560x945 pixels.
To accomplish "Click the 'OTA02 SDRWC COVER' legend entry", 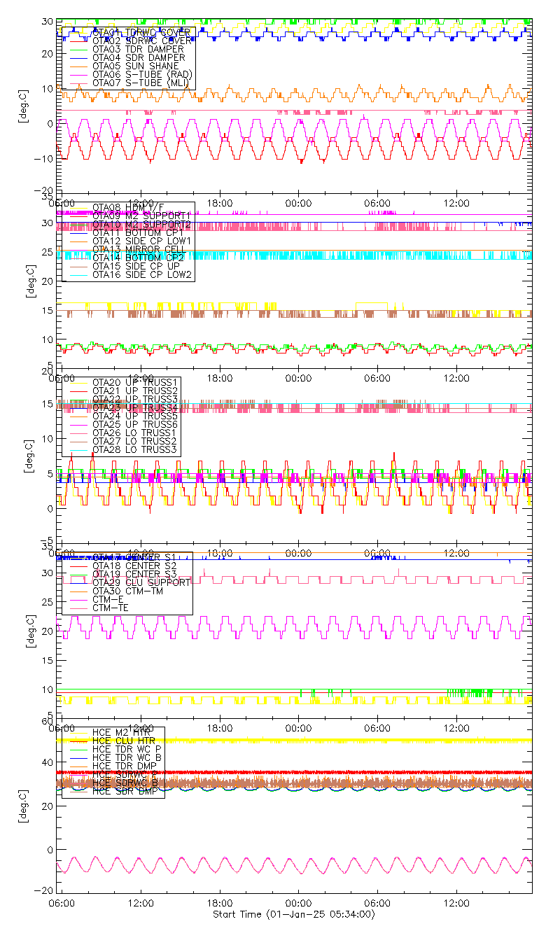I will 142,41.
